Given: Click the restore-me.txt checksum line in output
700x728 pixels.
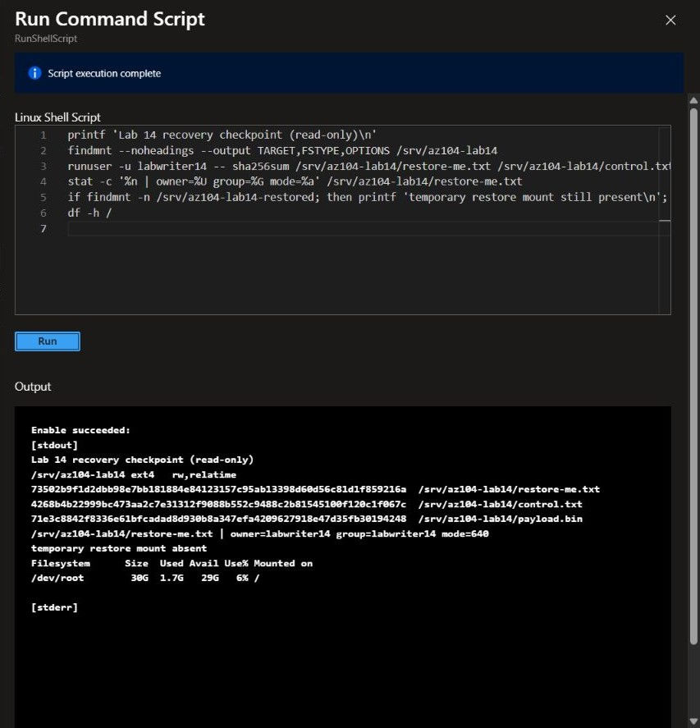Looking at the screenshot, I should tap(315, 489).
